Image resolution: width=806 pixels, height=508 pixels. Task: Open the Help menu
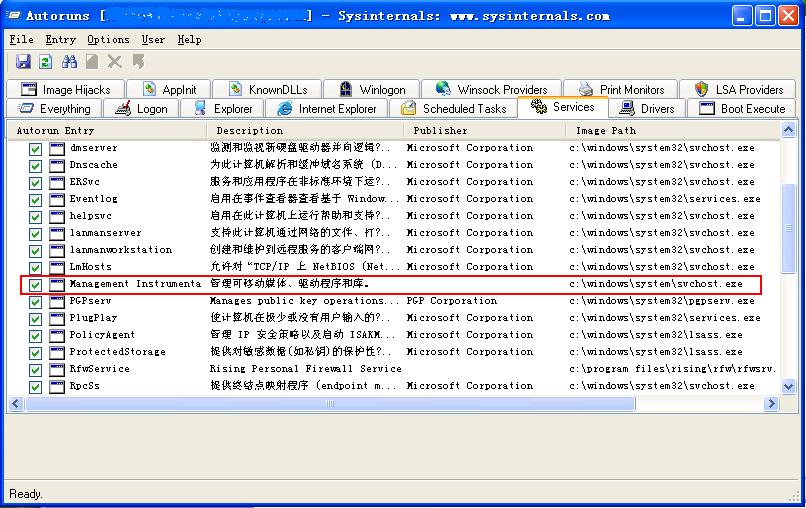coord(189,40)
